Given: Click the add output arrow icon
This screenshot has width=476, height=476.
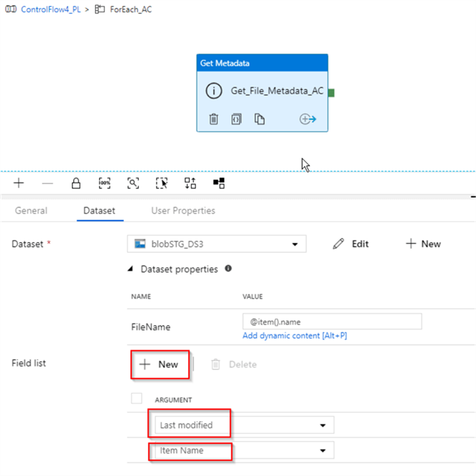Looking at the screenshot, I should point(308,119).
